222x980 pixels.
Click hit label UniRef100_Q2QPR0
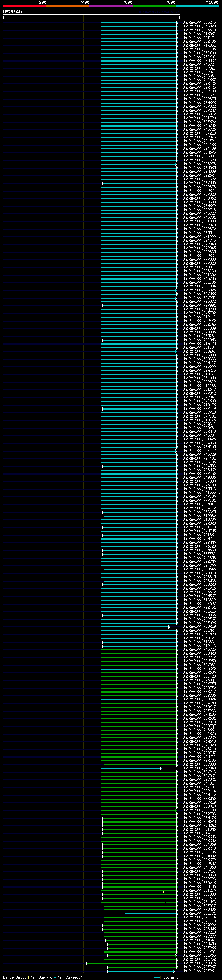pyautogui.click(x=199, y=925)
